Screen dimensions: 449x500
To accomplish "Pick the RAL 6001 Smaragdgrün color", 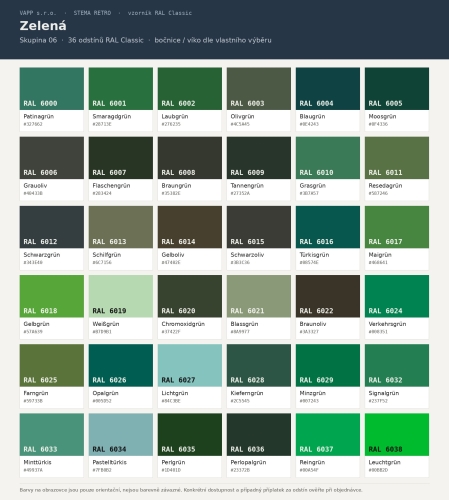I will click(x=121, y=89).
